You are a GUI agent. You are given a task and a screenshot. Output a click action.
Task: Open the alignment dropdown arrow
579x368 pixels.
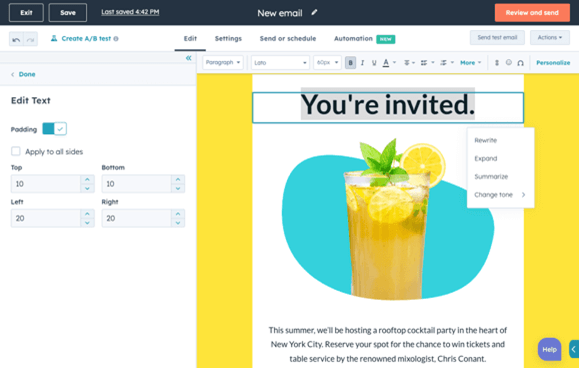point(414,63)
